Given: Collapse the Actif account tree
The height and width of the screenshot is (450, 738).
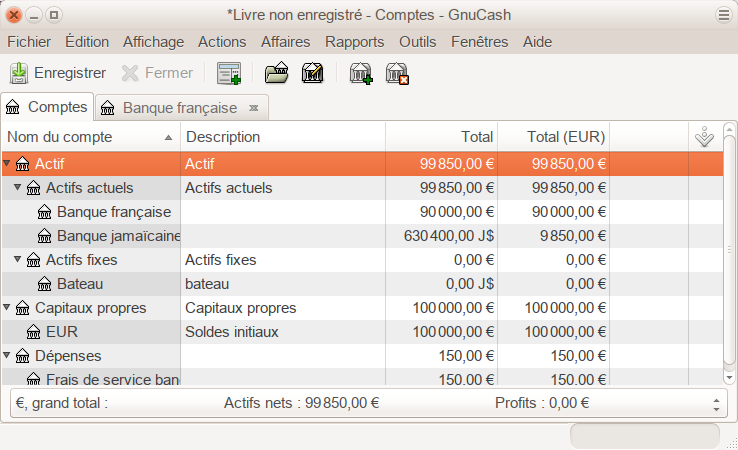Looking at the screenshot, I should pyautogui.click(x=8, y=164).
